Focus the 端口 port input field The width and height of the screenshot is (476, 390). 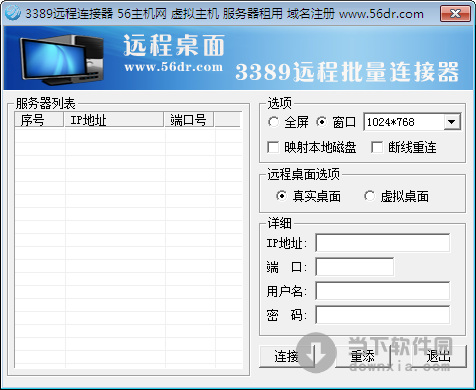[354, 267]
